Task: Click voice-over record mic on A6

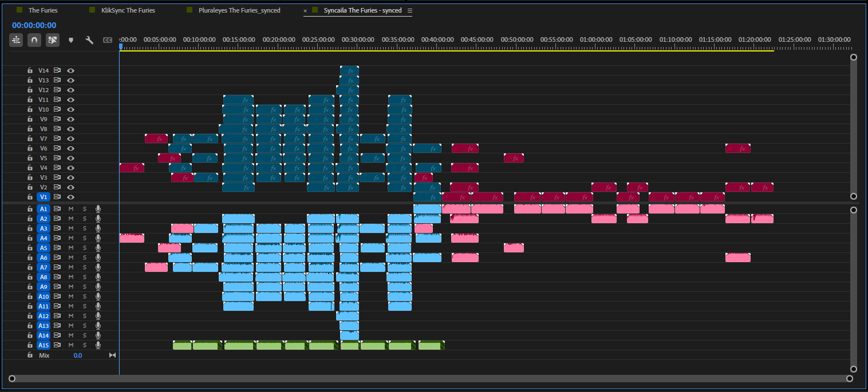Action: click(x=98, y=258)
